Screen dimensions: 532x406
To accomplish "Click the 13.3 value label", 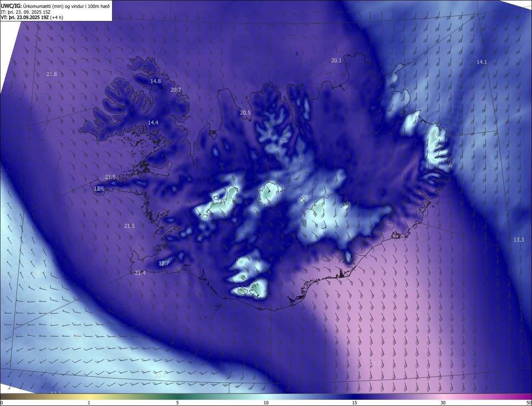I will coord(519,240).
